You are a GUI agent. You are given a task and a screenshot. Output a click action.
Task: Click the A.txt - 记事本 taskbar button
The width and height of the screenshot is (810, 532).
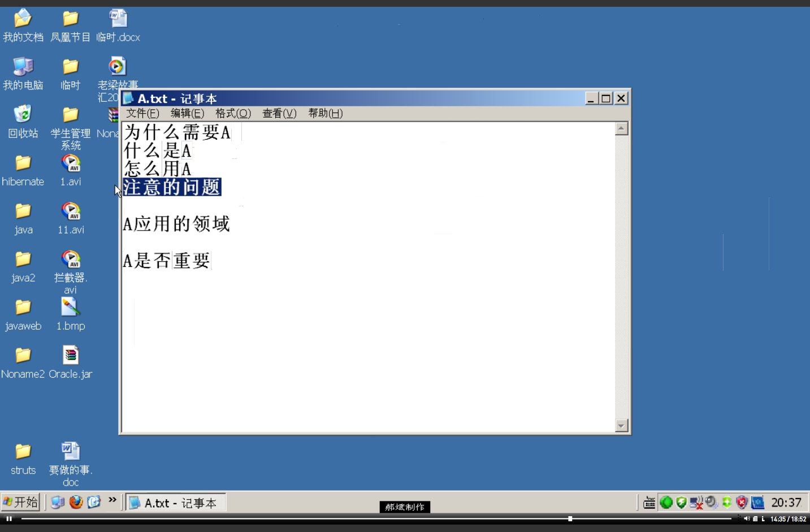point(176,503)
